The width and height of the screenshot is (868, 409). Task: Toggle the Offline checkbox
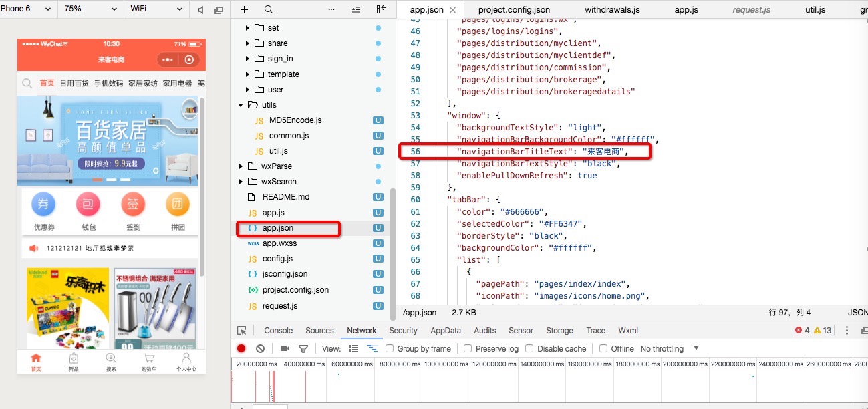click(603, 348)
